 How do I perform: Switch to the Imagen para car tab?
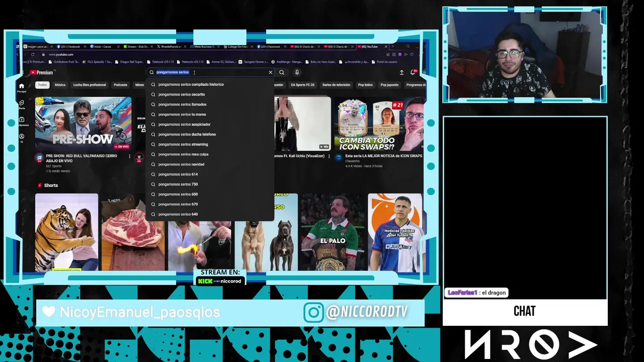tap(37, 47)
